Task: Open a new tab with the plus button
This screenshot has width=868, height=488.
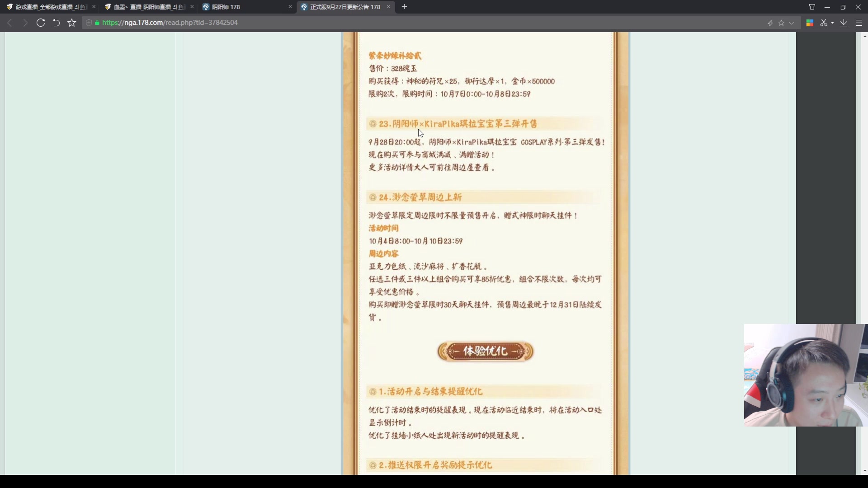Action: (404, 7)
